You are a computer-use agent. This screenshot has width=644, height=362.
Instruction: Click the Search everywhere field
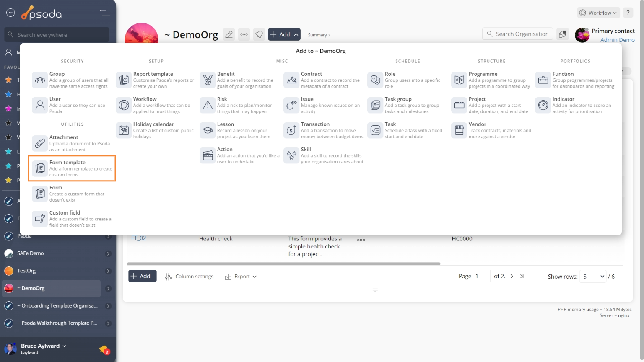57,35
